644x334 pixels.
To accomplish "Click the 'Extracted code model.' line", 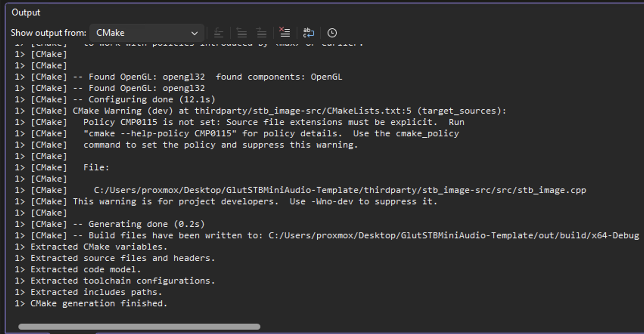I will click(x=86, y=270).
